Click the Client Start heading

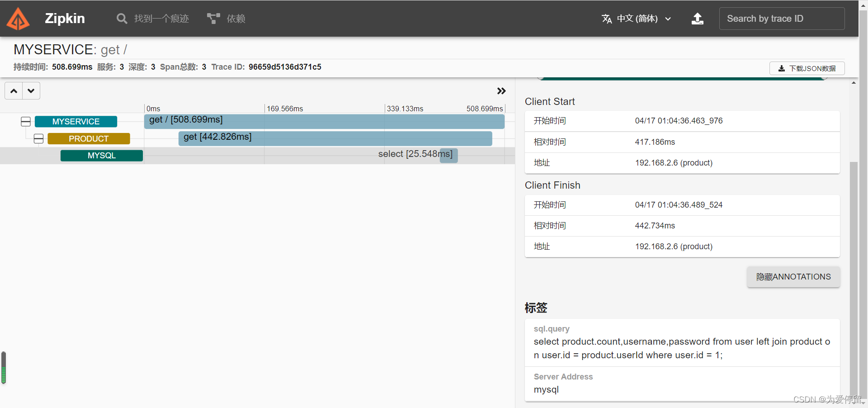[550, 102]
